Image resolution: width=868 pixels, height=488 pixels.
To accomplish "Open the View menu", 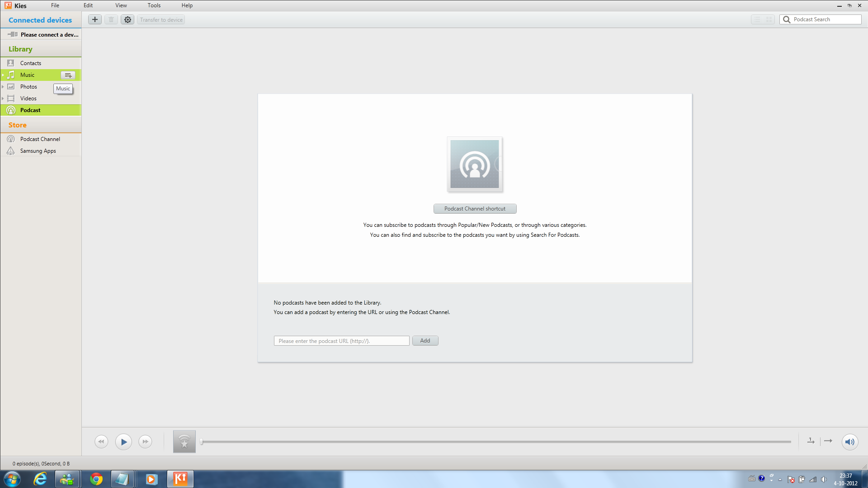I will [121, 5].
